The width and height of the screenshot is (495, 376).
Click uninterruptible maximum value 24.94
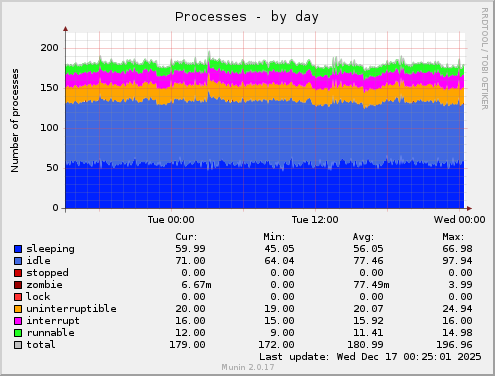pos(457,309)
